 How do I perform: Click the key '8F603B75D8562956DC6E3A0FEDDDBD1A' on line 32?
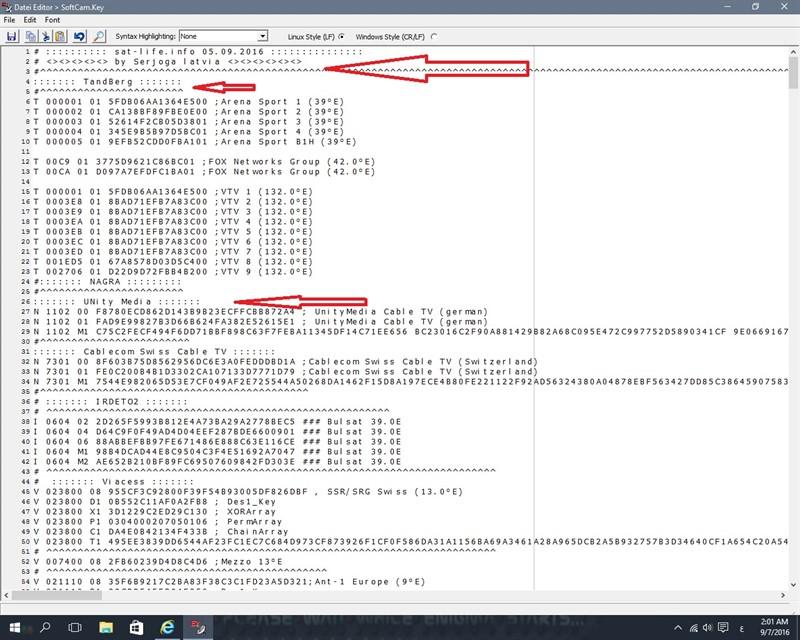(195, 362)
